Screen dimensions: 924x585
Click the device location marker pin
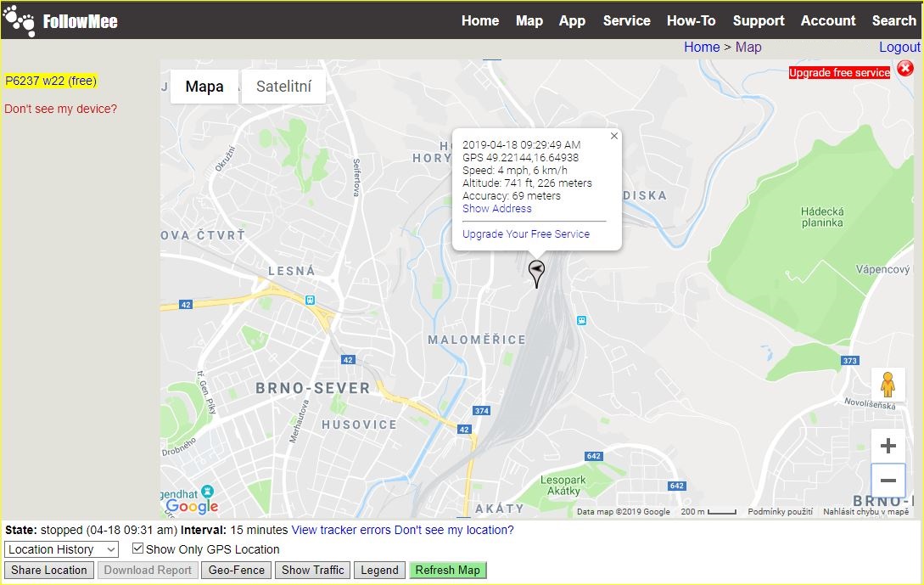pyautogui.click(x=536, y=273)
